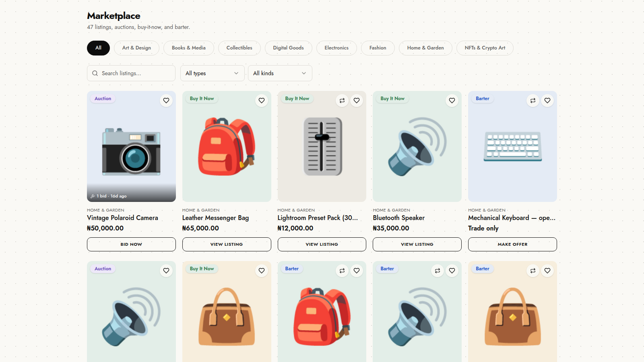Click the heart icon on the Barter backpack card
This screenshot has height=362, width=644.
coord(357,271)
